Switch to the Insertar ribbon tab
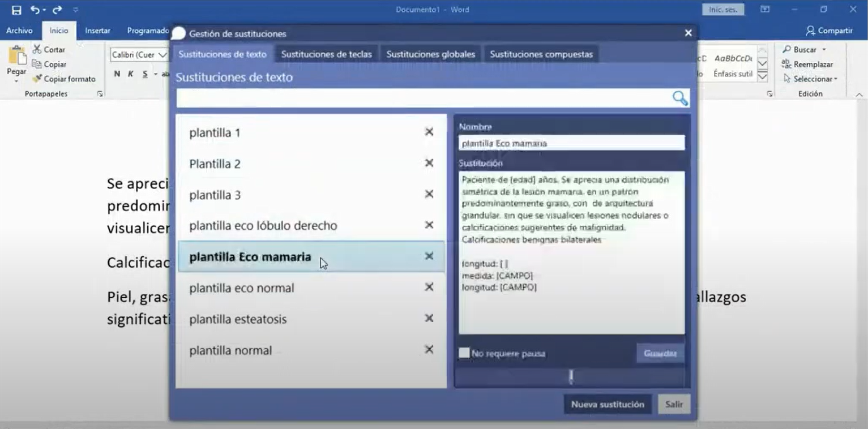 (97, 31)
